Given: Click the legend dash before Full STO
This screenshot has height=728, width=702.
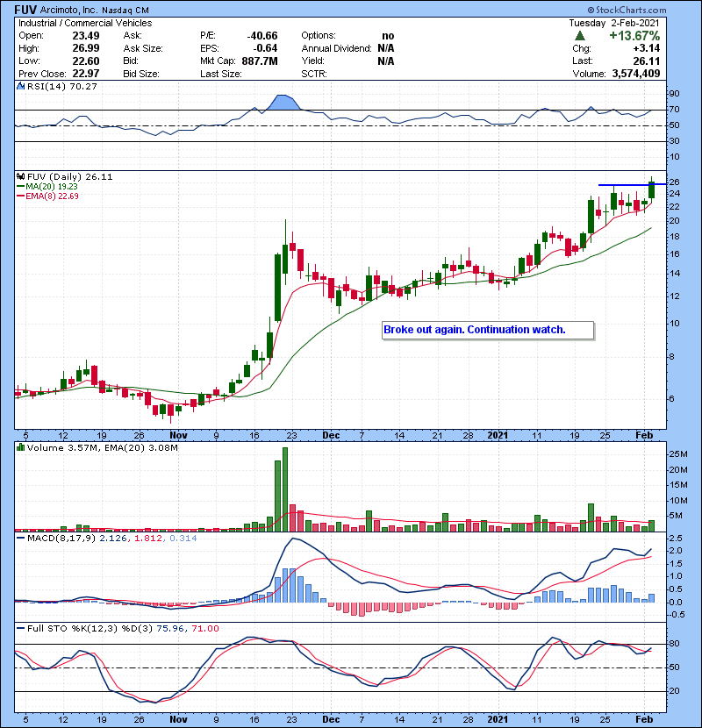Looking at the screenshot, I should 21,629.
